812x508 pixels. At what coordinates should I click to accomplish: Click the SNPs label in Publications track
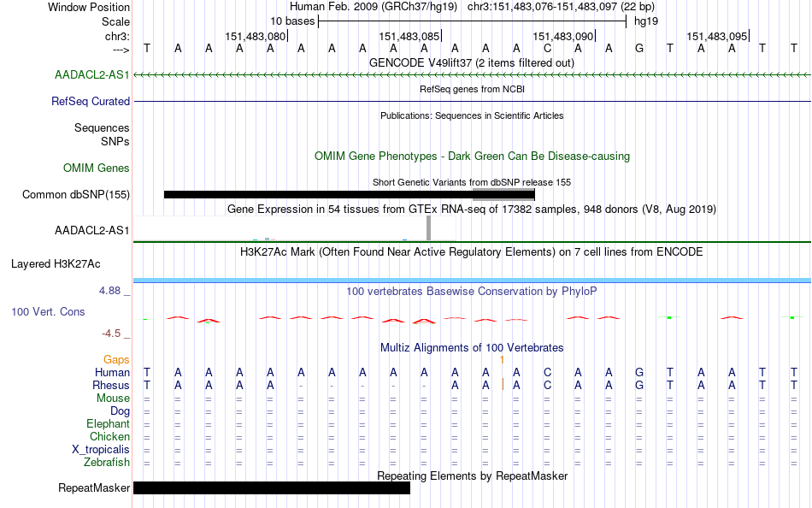click(115, 141)
